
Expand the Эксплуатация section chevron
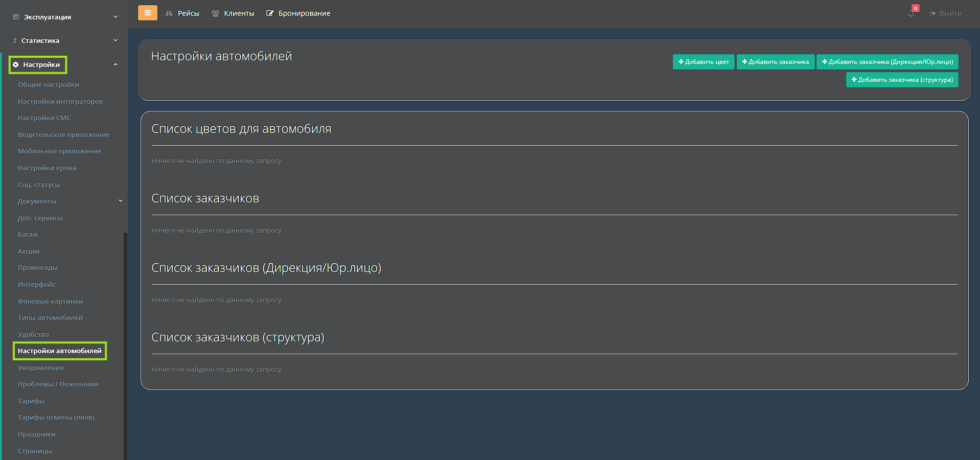coord(116,17)
